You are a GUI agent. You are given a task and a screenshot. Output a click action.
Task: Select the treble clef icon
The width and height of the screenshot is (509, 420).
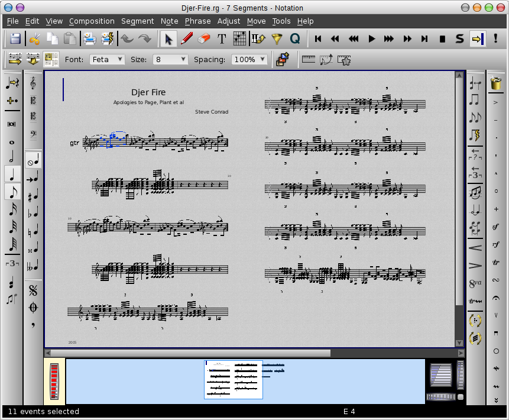click(x=33, y=83)
